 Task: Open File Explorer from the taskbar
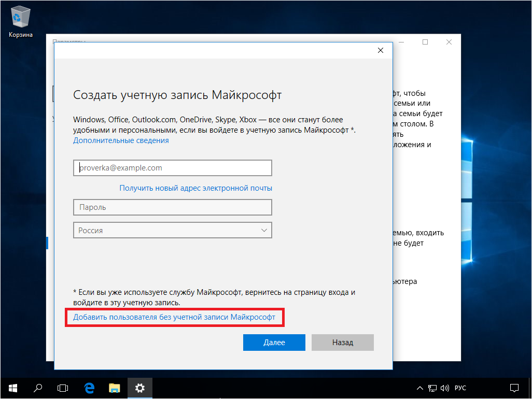coord(115,388)
